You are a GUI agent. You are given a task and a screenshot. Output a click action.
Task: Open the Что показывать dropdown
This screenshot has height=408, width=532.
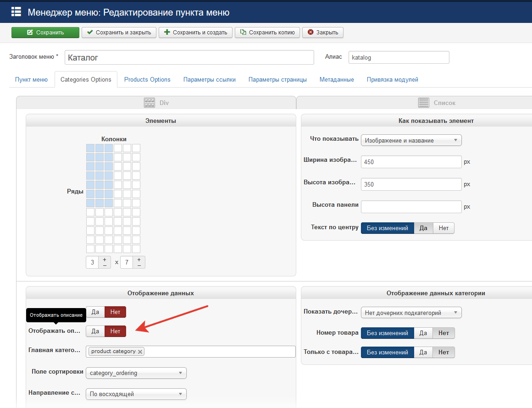pos(411,140)
